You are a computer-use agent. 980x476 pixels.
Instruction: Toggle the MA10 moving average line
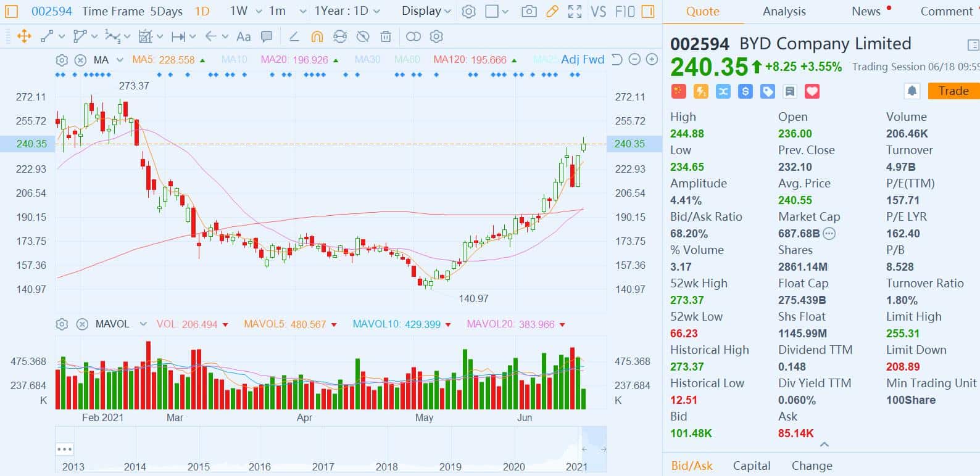point(234,60)
